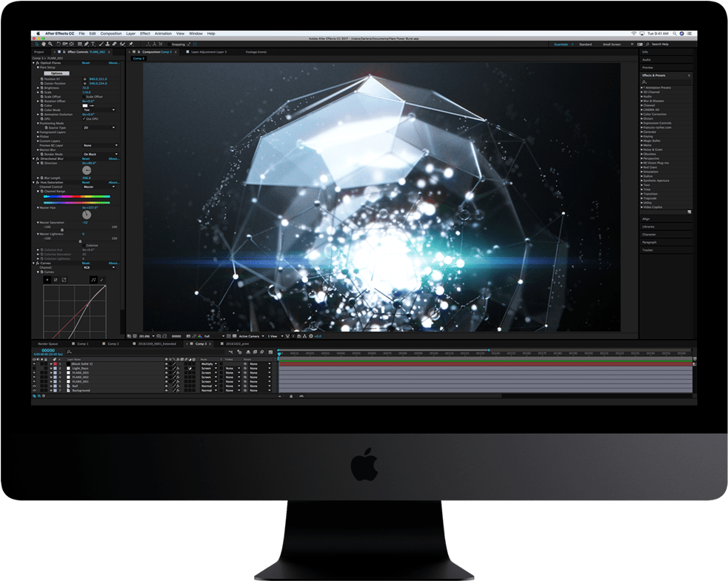Select the Hand tool in the toolbar
The height and width of the screenshot is (581, 728).
[x=43, y=44]
